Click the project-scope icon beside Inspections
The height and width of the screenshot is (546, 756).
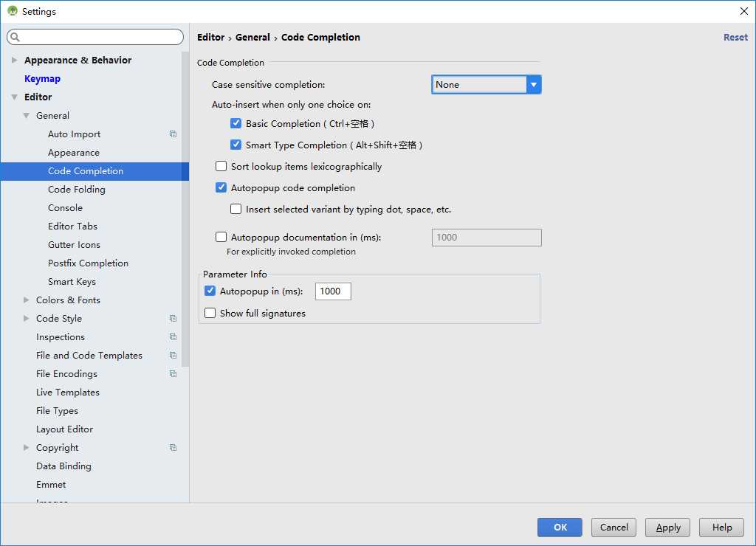click(x=173, y=337)
